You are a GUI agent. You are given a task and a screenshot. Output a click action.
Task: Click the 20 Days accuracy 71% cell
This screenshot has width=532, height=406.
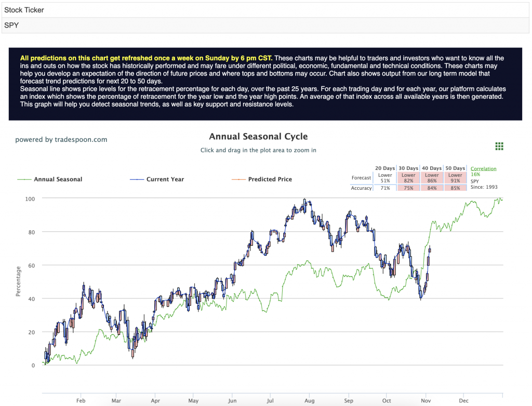pyautogui.click(x=385, y=188)
